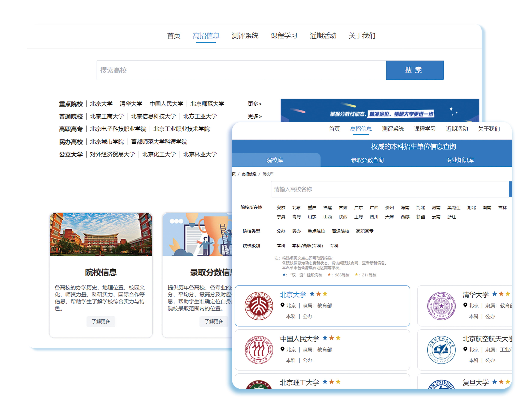Screen dimensions: 532x408
Task: Expand 更多> for 重点院校 row
Action: click(x=255, y=104)
